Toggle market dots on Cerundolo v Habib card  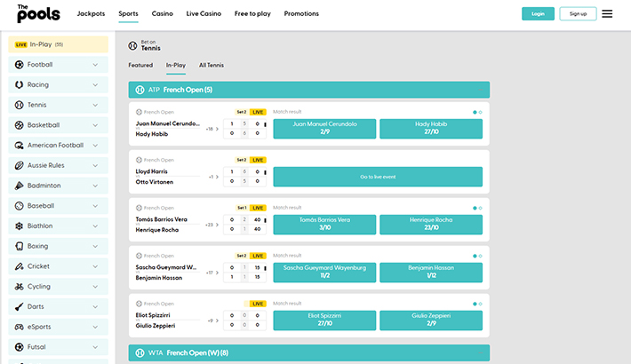477,112
